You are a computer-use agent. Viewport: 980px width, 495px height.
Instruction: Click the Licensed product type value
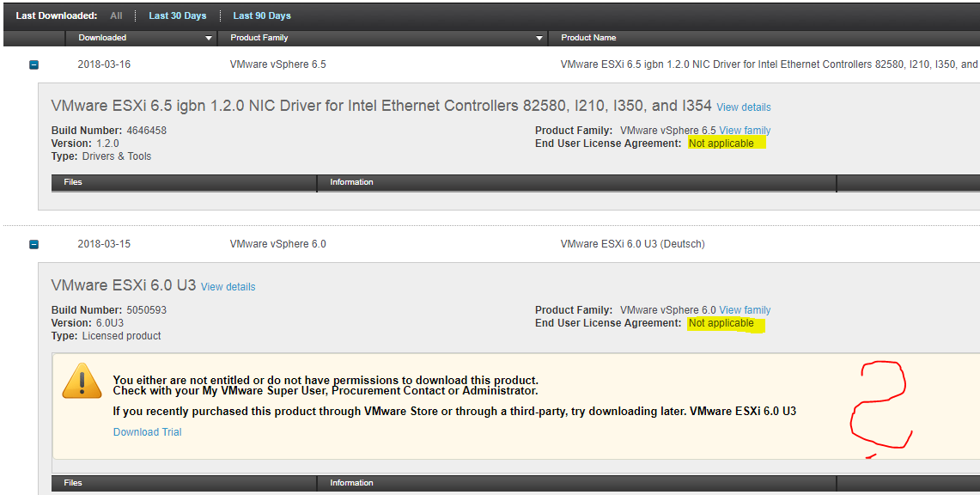pyautogui.click(x=122, y=336)
